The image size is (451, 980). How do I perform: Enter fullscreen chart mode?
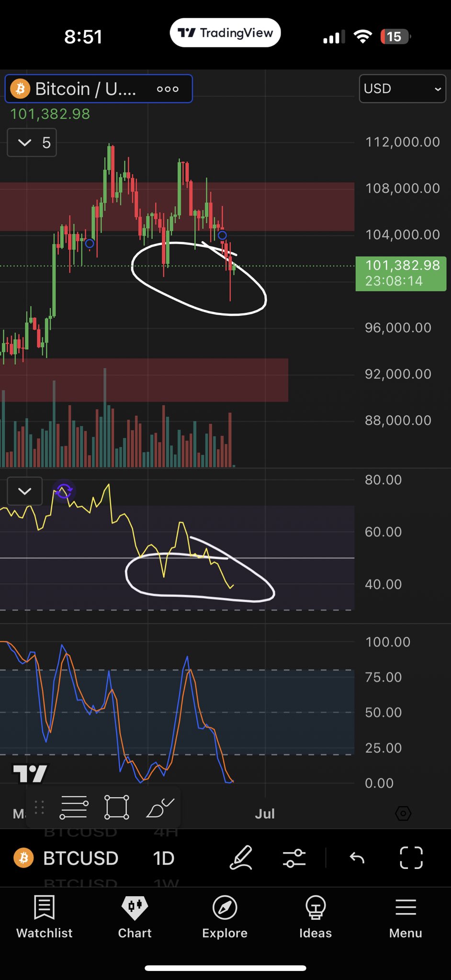[x=411, y=857]
